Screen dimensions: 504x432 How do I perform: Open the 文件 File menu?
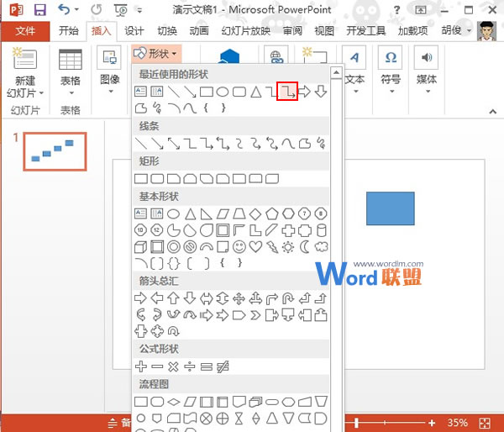tap(25, 31)
